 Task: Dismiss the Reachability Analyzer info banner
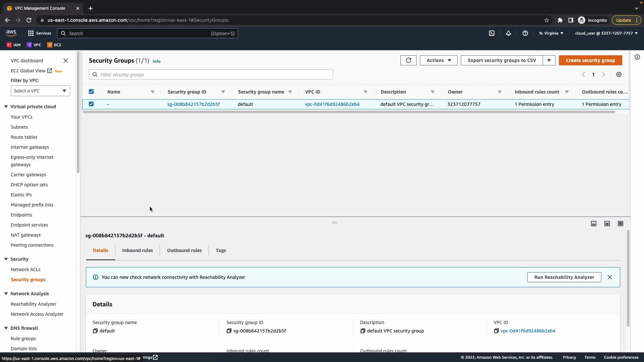click(610, 277)
